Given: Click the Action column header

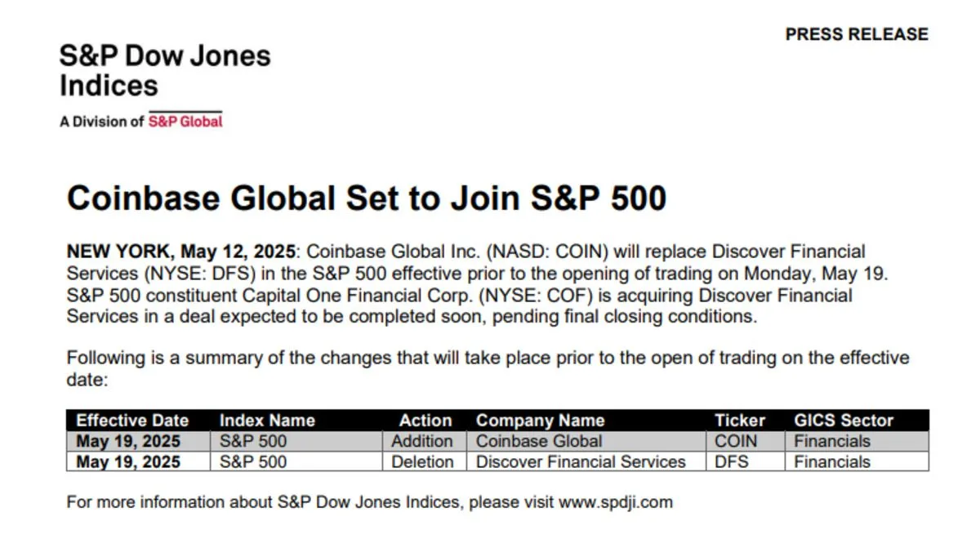Looking at the screenshot, I should [x=425, y=421].
